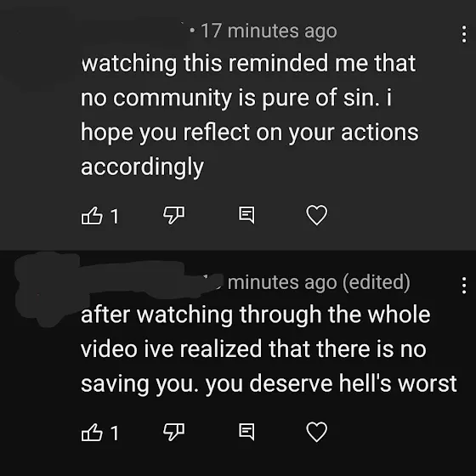The height and width of the screenshot is (476, 476).
Task: Heart the comment ending with "accordingly"
Action: click(316, 215)
